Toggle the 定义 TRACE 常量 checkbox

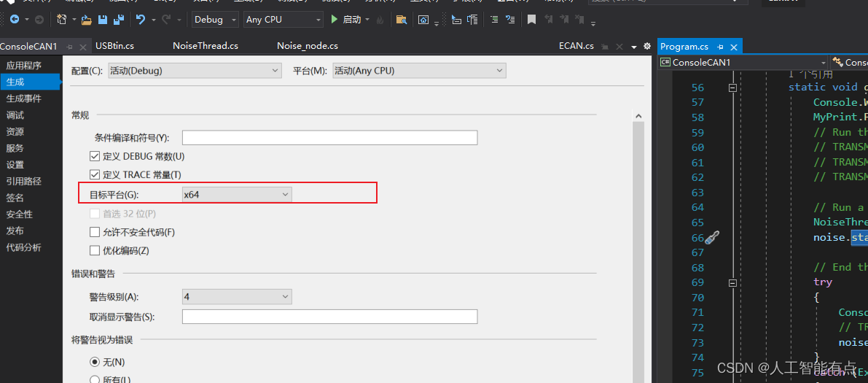(x=93, y=174)
